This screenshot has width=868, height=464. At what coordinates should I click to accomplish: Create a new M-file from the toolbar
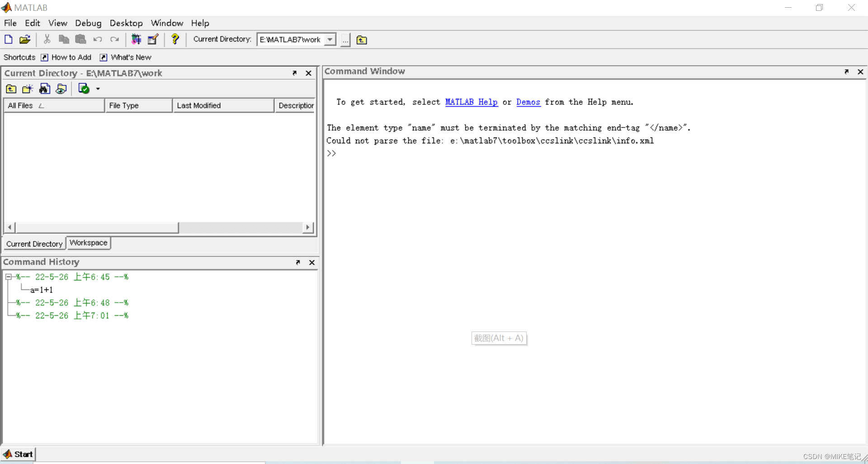click(x=8, y=39)
